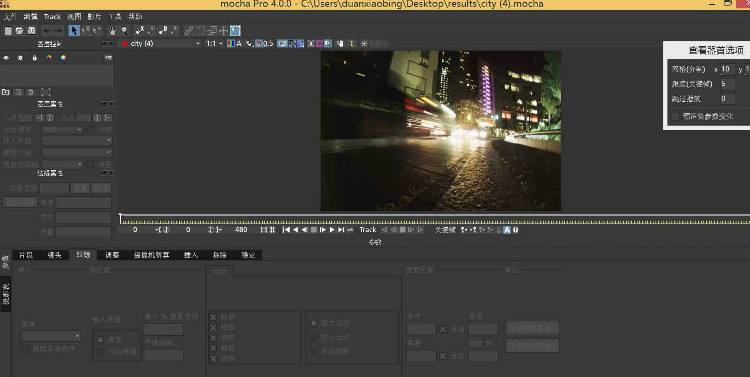Click the first keyframe navigation icon beside 关键帧
The width and height of the screenshot is (750, 377).
pyautogui.click(x=463, y=230)
